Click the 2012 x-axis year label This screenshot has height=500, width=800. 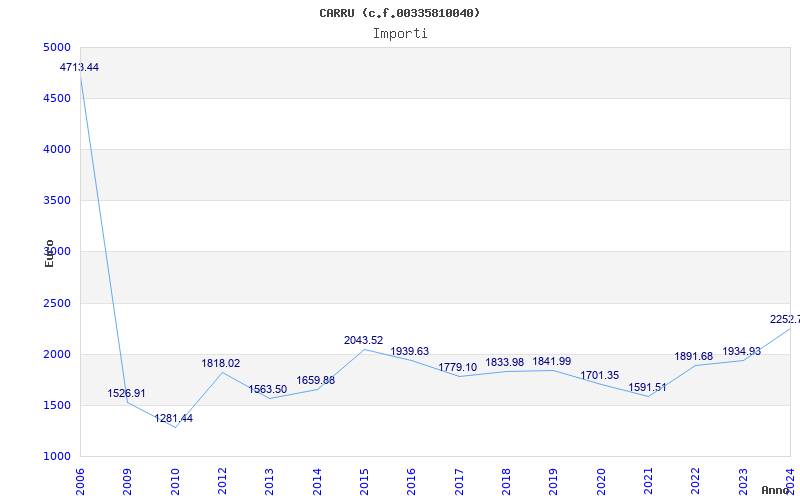222,482
